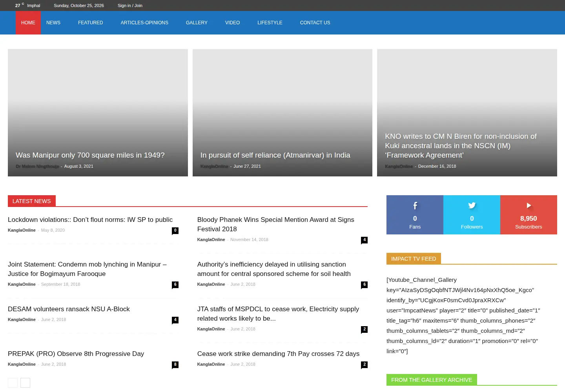Open the Twitter followers bird icon

click(472, 205)
